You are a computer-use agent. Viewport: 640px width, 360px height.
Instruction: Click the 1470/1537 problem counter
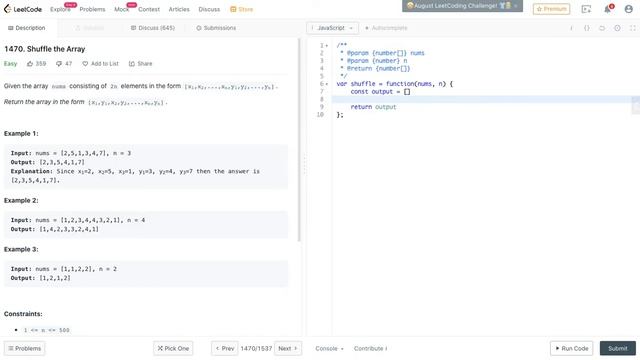(256, 349)
